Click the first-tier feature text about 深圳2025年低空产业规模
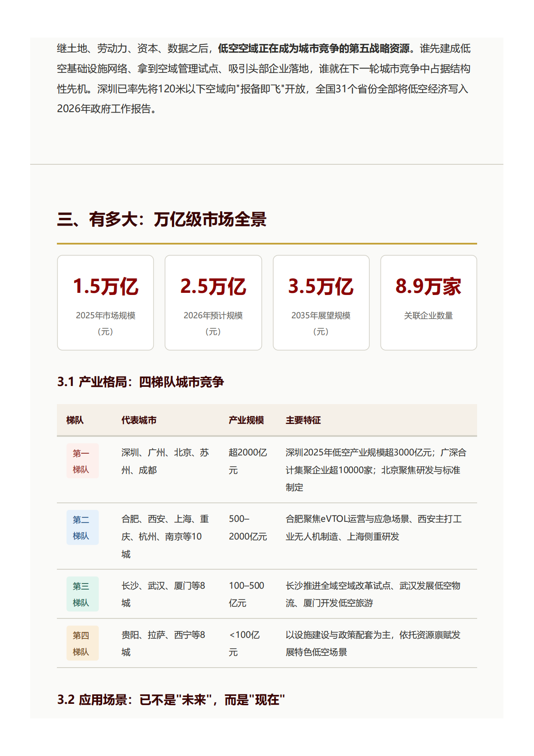The image size is (534, 756). tap(376, 470)
